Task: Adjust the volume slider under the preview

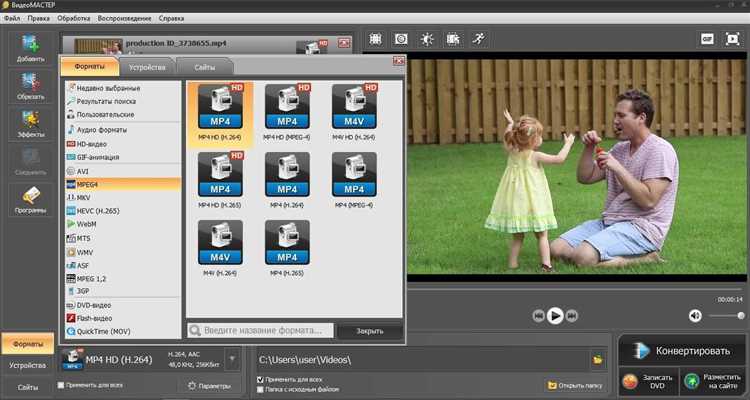Action: tap(727, 315)
